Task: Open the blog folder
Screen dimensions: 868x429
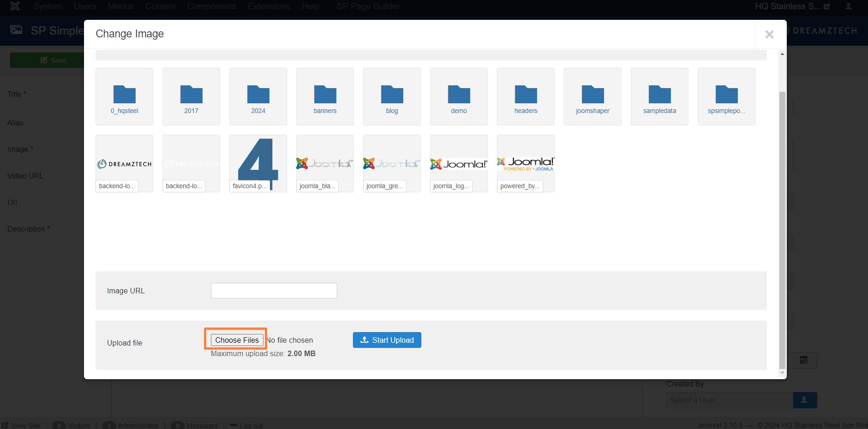Action: click(x=392, y=96)
